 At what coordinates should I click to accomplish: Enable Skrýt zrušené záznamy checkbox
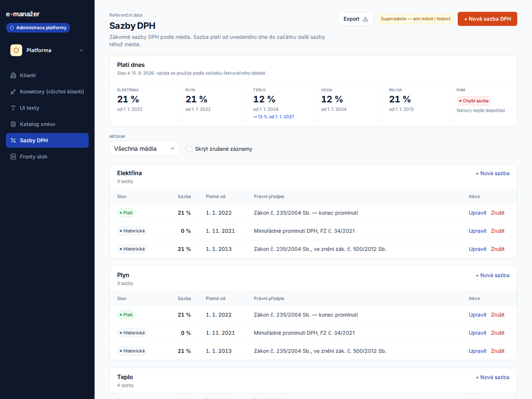189,149
